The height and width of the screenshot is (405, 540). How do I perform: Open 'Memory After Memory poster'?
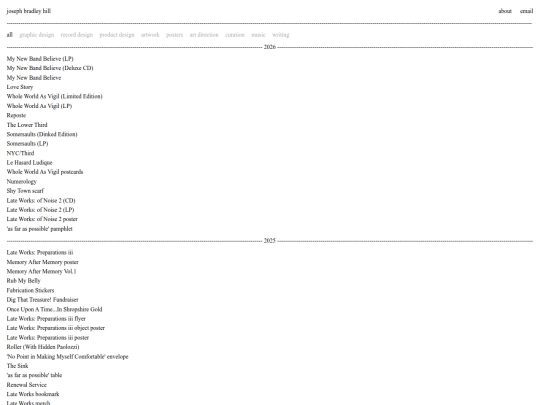(x=43, y=262)
